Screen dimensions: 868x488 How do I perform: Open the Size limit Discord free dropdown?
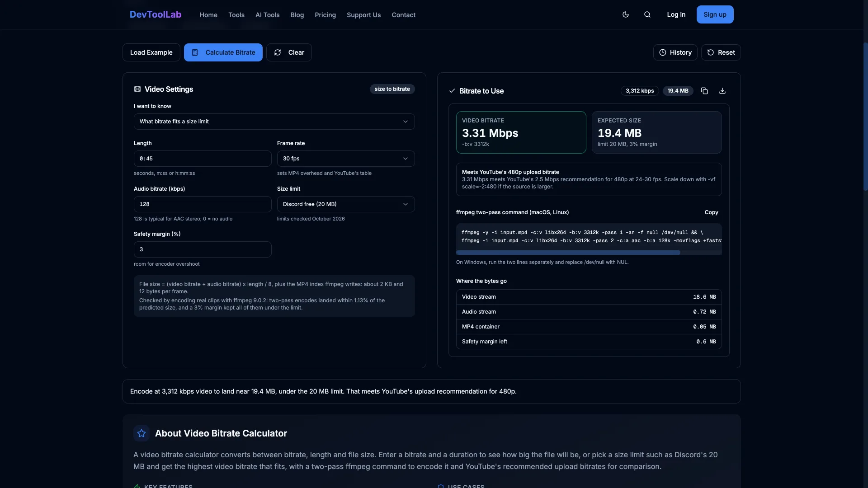point(345,204)
